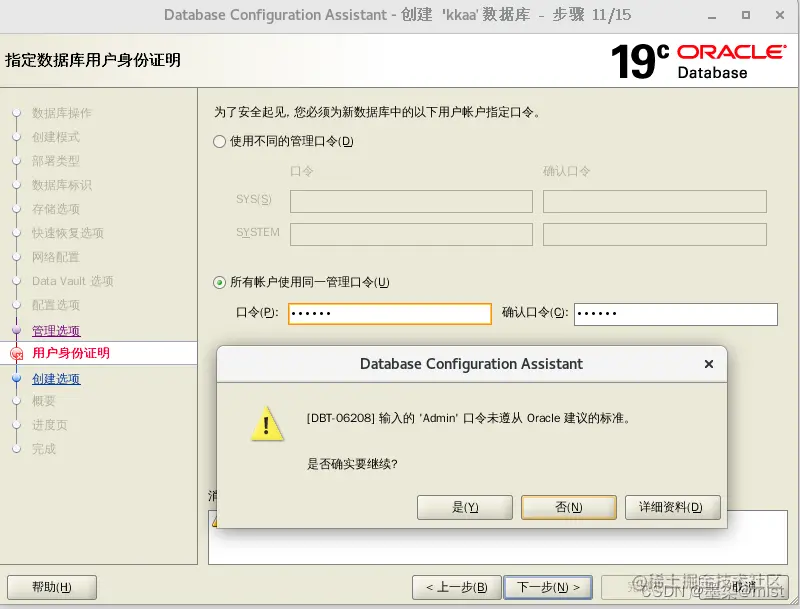The height and width of the screenshot is (609, 800).
Task: Click the Data Vault 选项 step label
Action: tap(72, 281)
